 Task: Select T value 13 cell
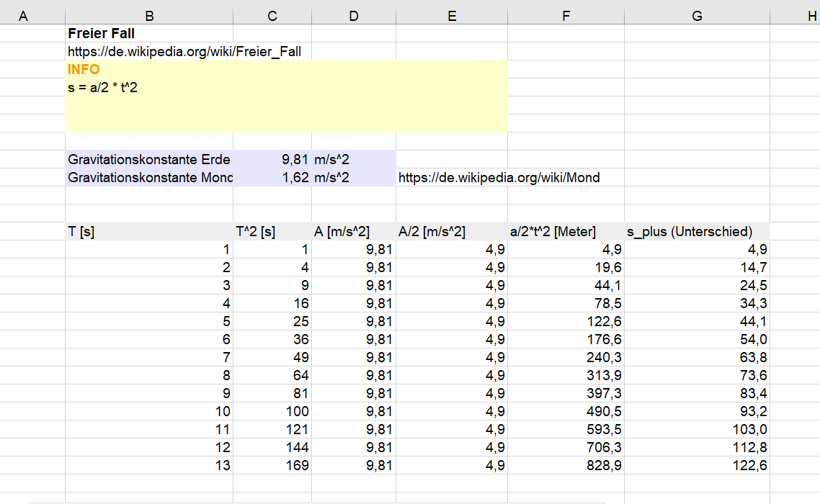tap(149, 465)
